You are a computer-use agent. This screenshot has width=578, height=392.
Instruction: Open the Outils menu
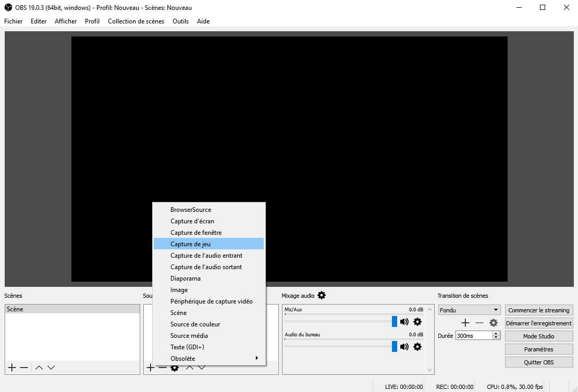pyautogui.click(x=181, y=21)
